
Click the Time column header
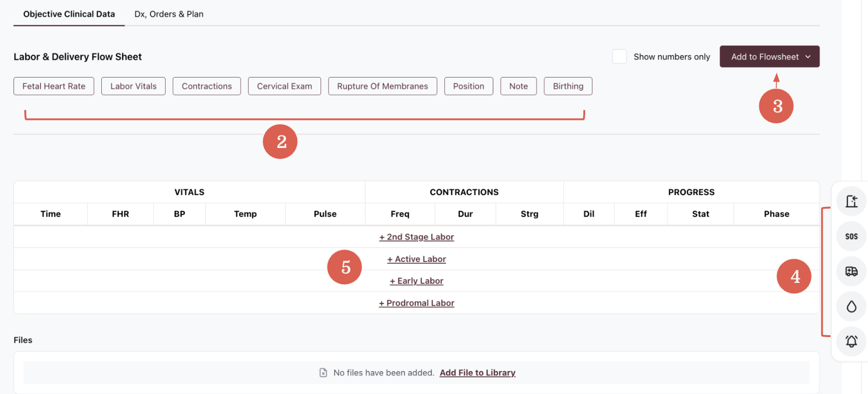50,214
